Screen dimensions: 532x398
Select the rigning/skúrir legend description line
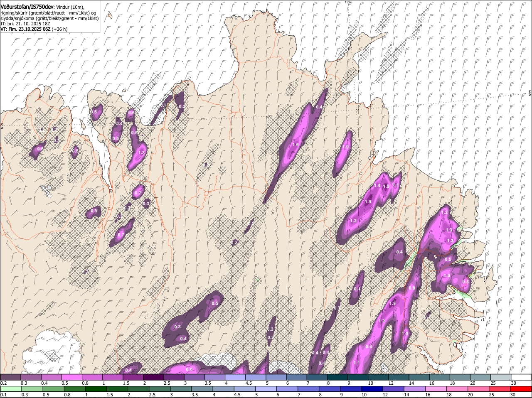click(48, 12)
